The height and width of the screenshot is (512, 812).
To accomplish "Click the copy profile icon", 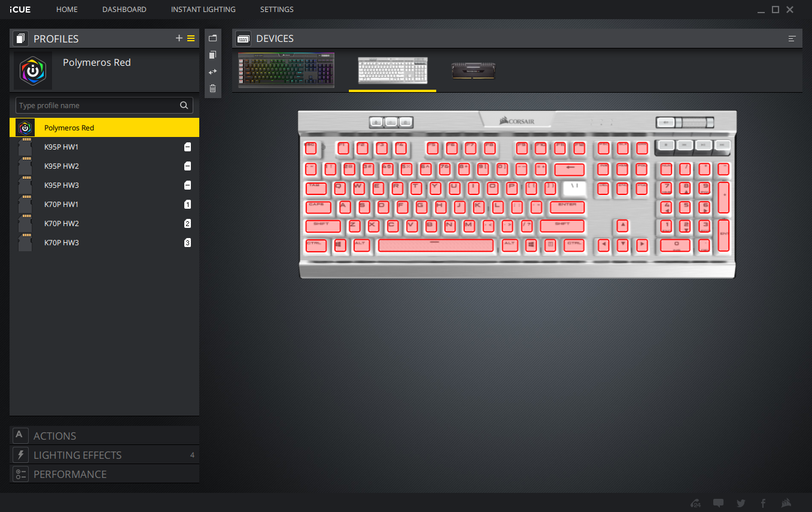I will click(x=212, y=55).
